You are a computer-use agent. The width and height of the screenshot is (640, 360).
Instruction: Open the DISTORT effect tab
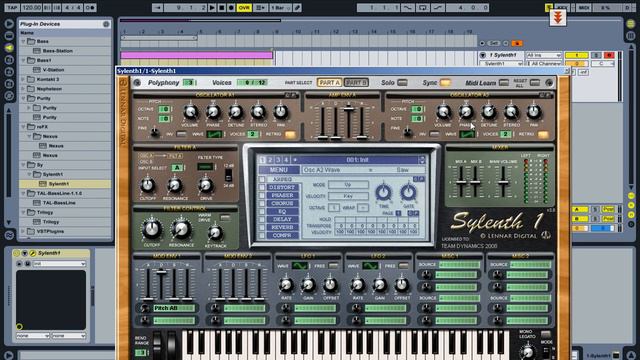click(x=282, y=187)
